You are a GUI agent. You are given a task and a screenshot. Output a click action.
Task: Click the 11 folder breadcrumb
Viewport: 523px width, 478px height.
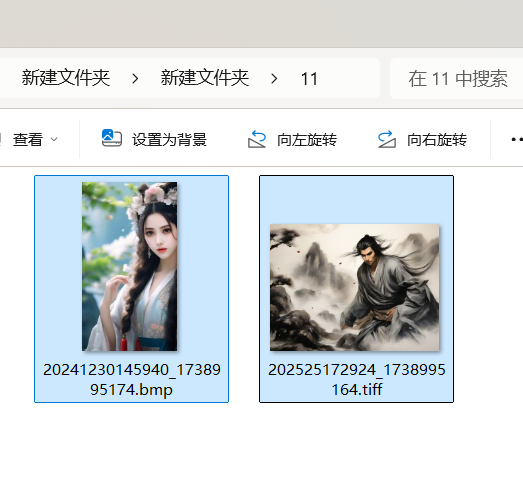(x=309, y=79)
